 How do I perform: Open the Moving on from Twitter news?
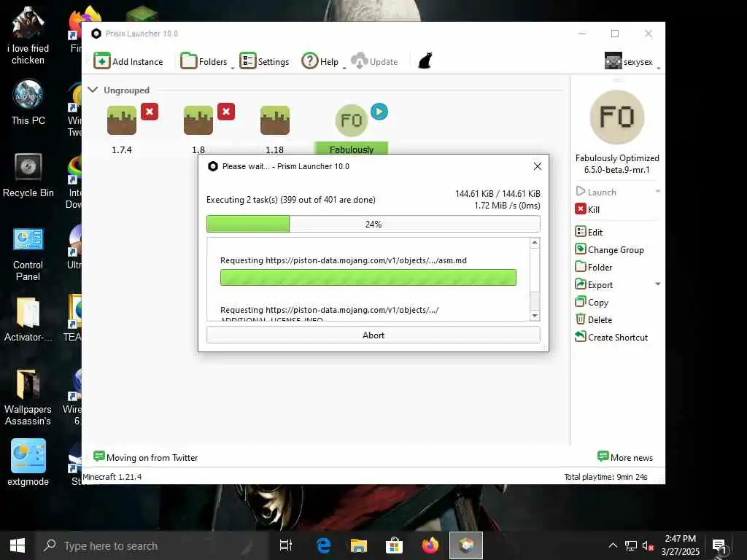point(146,457)
